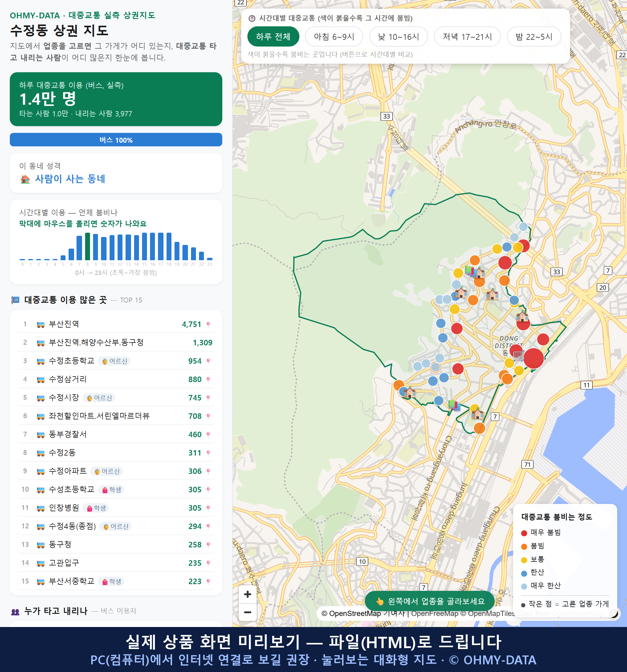Click the chart bar above hour 12
Viewport: 627px width, 672px height.
click(120, 247)
